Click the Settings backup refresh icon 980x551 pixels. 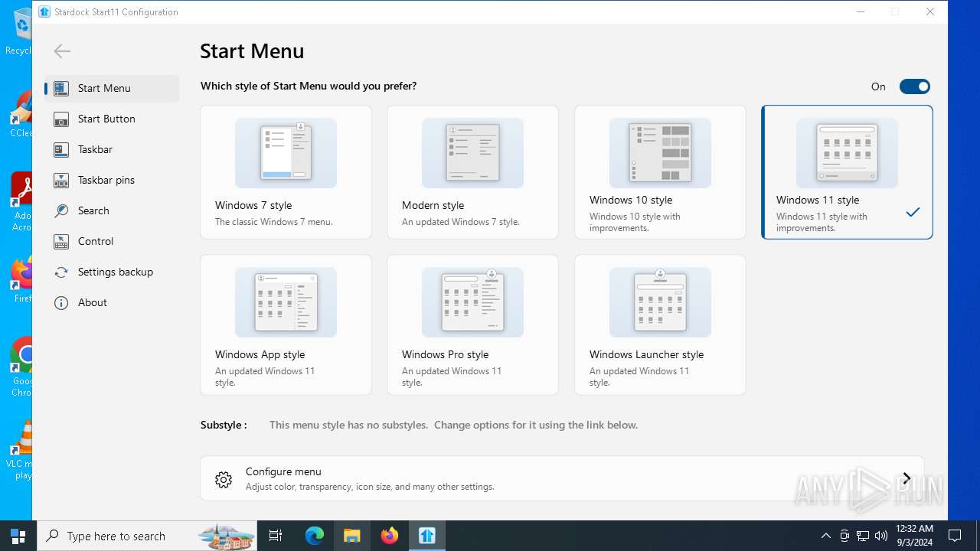click(61, 272)
